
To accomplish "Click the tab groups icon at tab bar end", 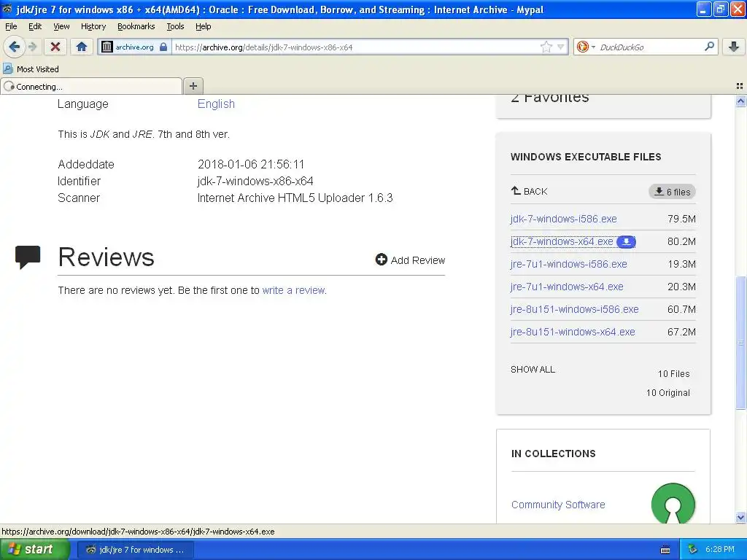I will (x=740, y=86).
